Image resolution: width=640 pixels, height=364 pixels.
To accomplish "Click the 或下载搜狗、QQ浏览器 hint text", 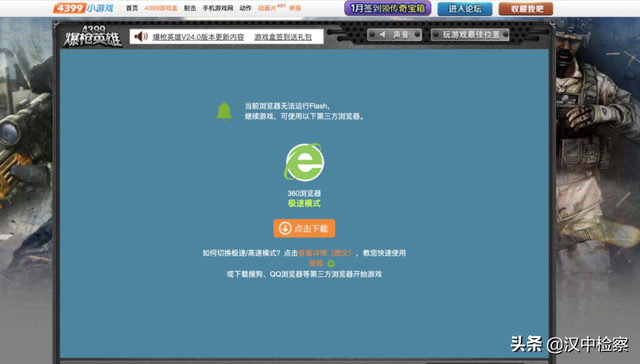I will [304, 274].
